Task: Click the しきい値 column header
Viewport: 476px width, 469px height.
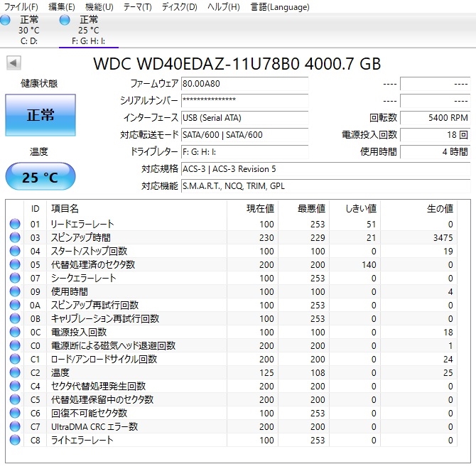Action: click(355, 208)
